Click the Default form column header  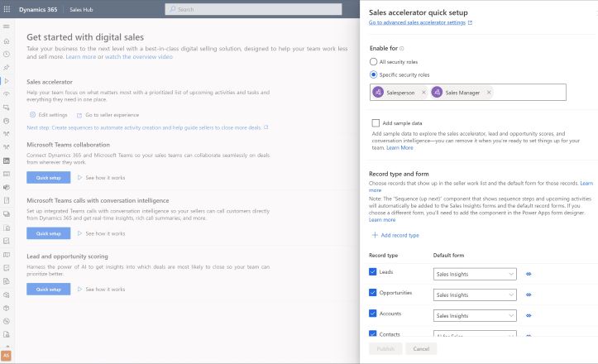pyautogui.click(x=448, y=256)
